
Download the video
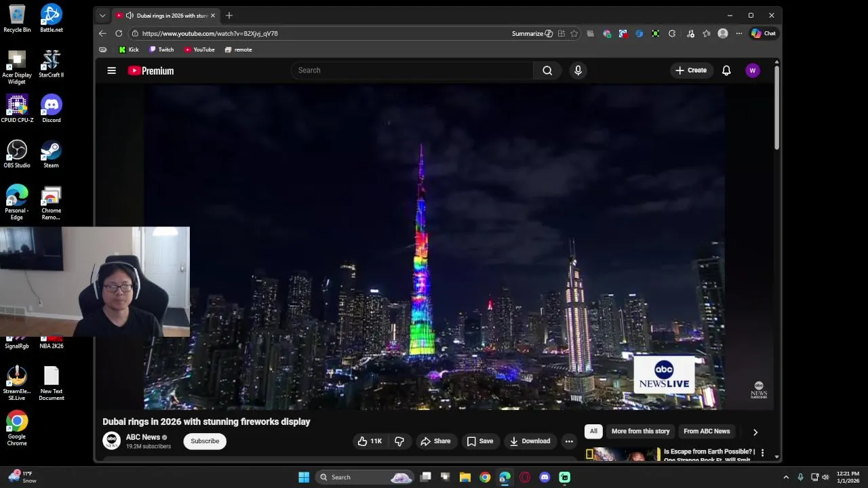(x=530, y=441)
